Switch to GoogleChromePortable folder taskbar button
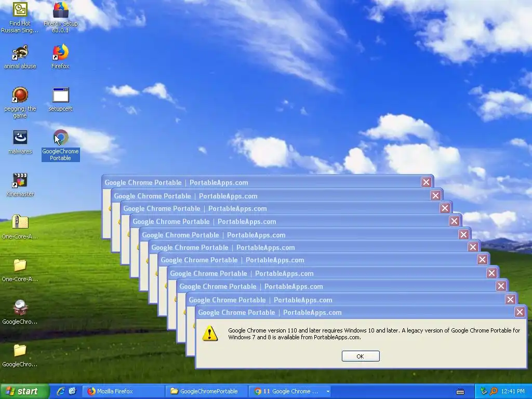Viewport: 532px width, 399px height. click(x=206, y=391)
